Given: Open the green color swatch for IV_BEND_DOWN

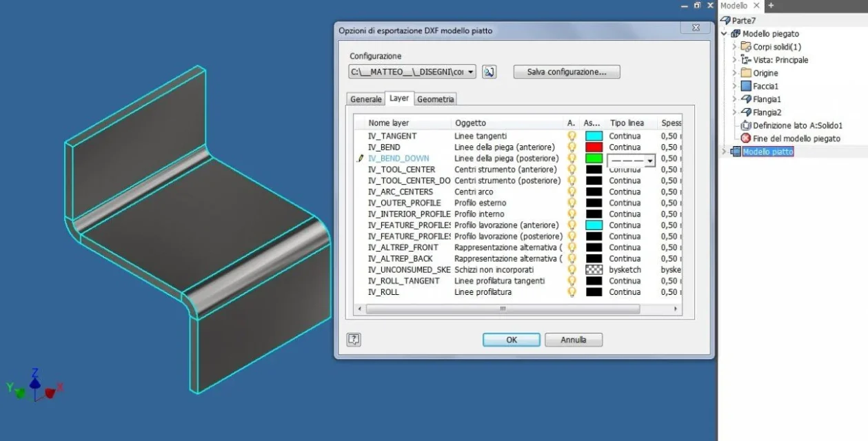Looking at the screenshot, I should coord(594,158).
